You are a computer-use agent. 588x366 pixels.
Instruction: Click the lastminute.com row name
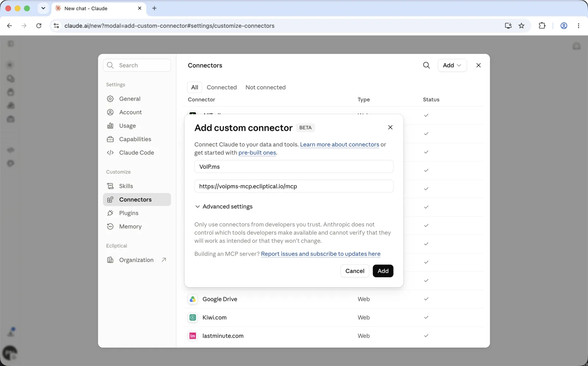223,336
